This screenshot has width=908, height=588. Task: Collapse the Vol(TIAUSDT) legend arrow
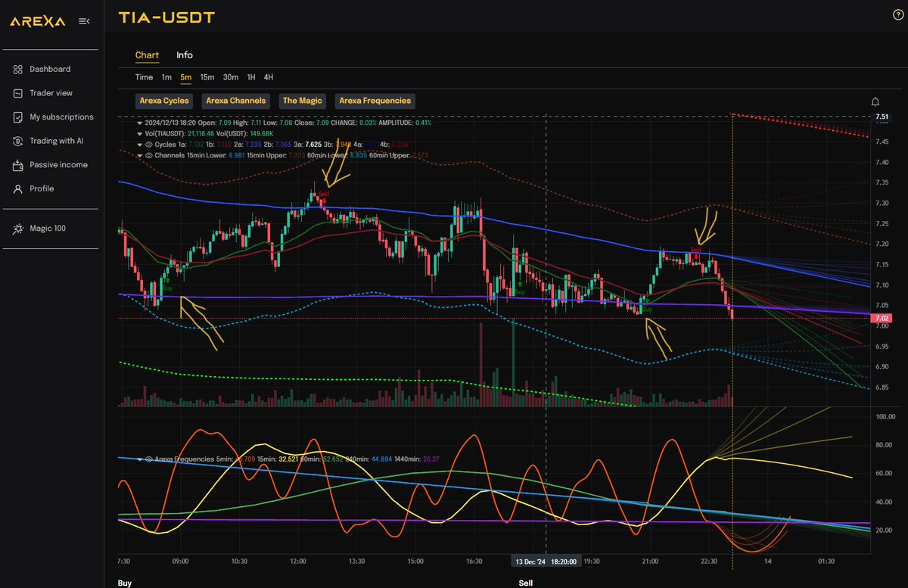tap(139, 133)
